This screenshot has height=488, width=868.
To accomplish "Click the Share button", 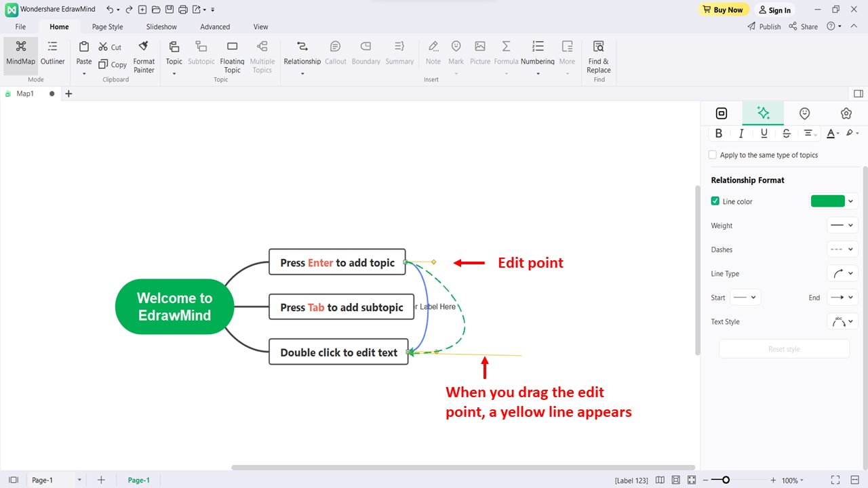I will [x=804, y=26].
